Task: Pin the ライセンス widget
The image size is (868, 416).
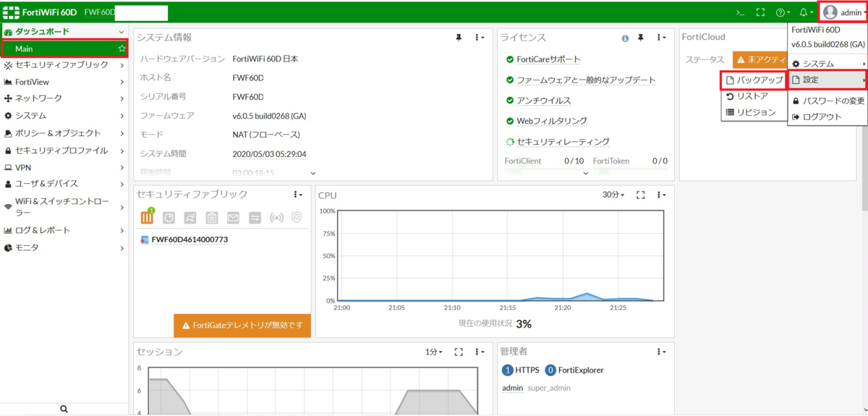Action: (640, 38)
